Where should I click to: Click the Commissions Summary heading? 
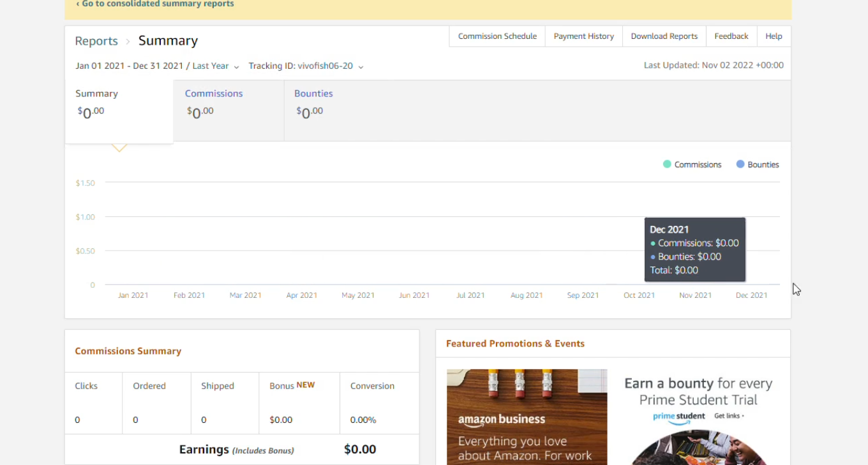[x=128, y=351]
